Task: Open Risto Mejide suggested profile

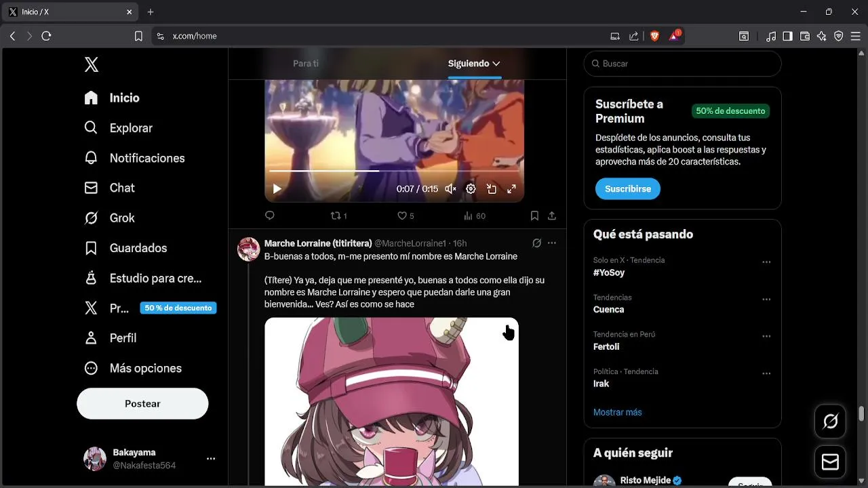Action: pos(646,481)
